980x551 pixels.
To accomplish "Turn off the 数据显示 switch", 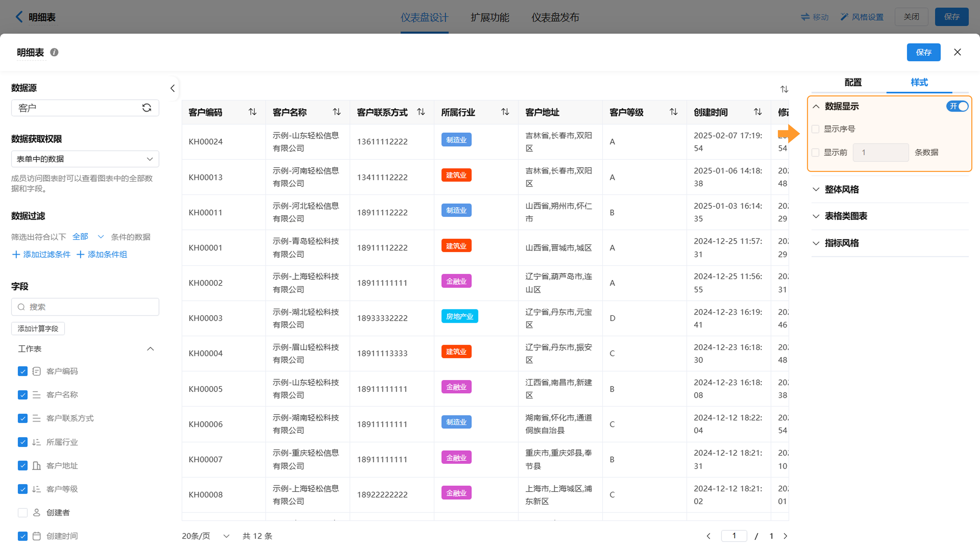I will pos(957,106).
